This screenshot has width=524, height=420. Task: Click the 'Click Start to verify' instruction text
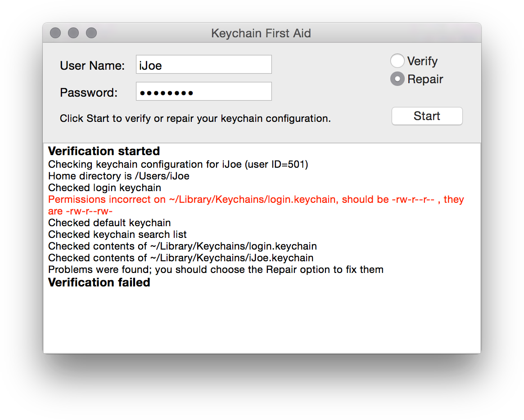(195, 119)
